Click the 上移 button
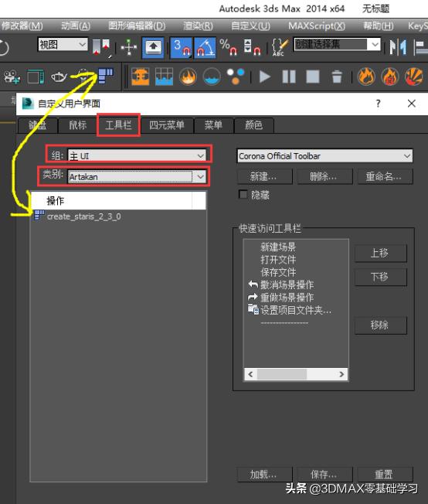 coord(380,253)
